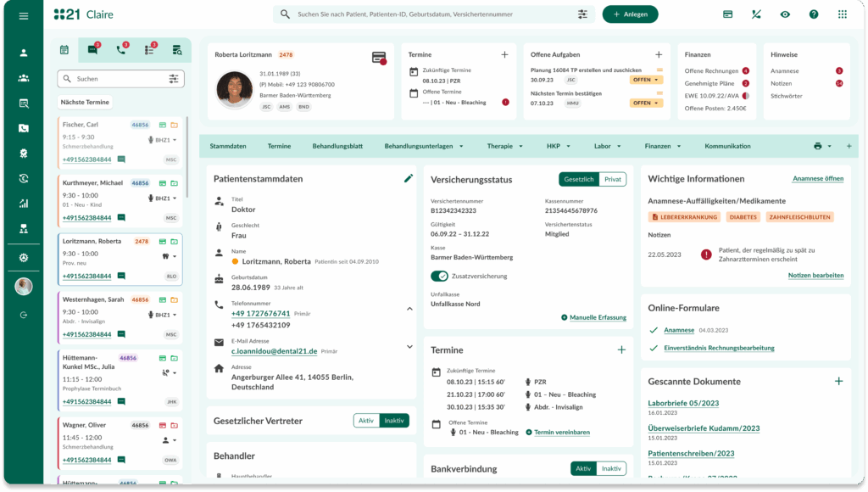Switch to the Behandlungsblatt tab

[x=337, y=146]
